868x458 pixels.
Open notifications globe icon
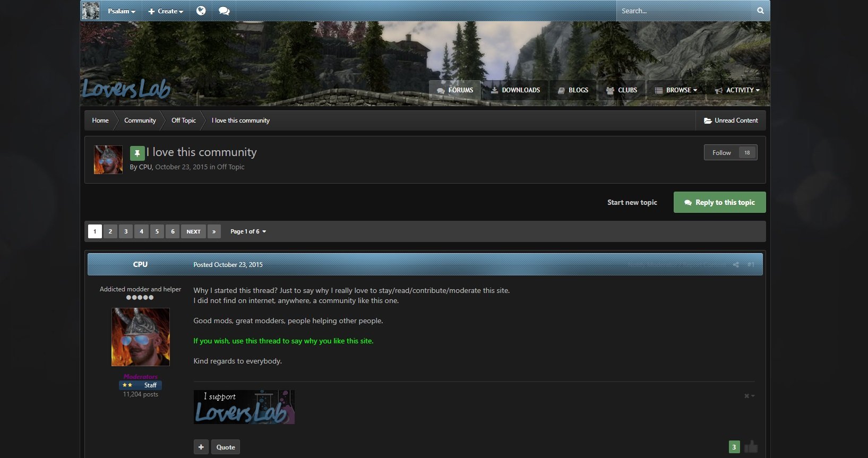click(201, 11)
